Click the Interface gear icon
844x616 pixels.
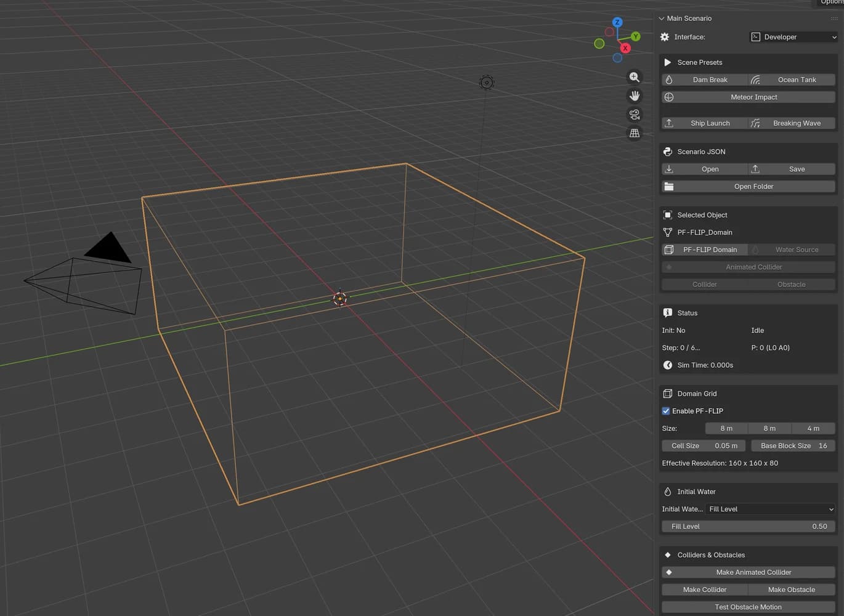pos(665,37)
